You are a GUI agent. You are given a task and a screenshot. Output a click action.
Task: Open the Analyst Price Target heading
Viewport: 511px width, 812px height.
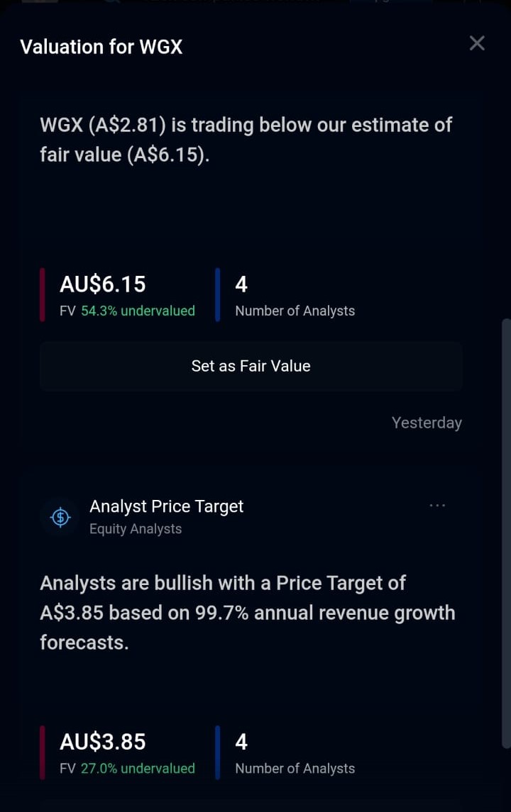166,506
